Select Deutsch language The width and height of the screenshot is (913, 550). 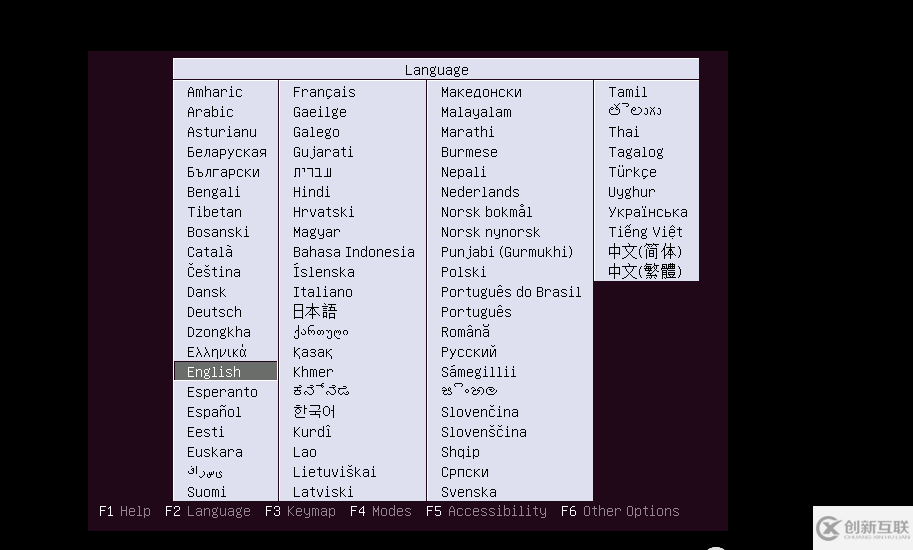[214, 312]
